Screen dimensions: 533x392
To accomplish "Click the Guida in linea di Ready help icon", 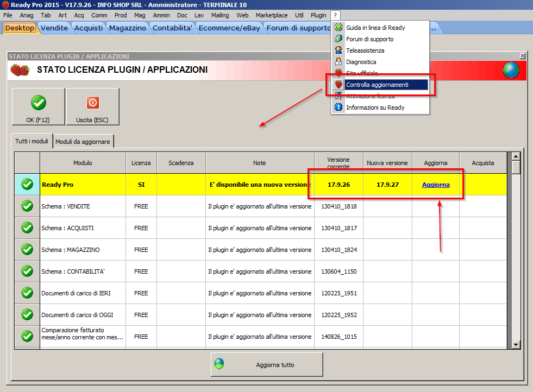I will click(x=338, y=28).
